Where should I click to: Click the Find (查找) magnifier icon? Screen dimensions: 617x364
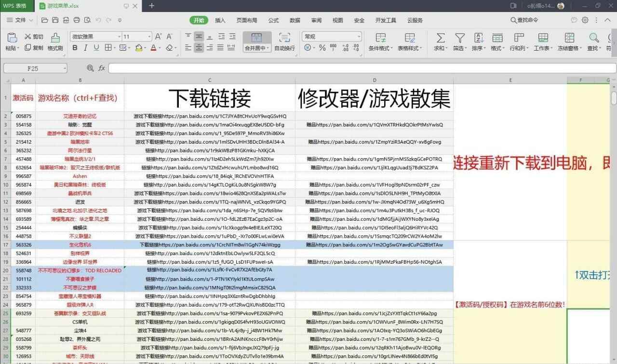tap(593, 38)
